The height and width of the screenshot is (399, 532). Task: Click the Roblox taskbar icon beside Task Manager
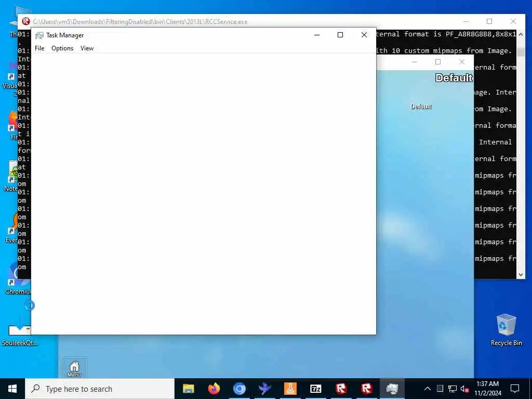click(x=366, y=389)
